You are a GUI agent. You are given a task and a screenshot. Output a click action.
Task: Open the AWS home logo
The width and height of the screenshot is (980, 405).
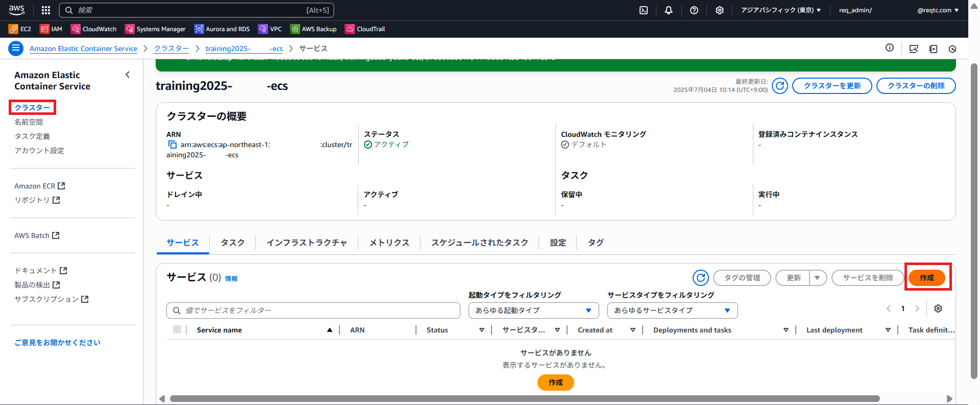pos(16,10)
